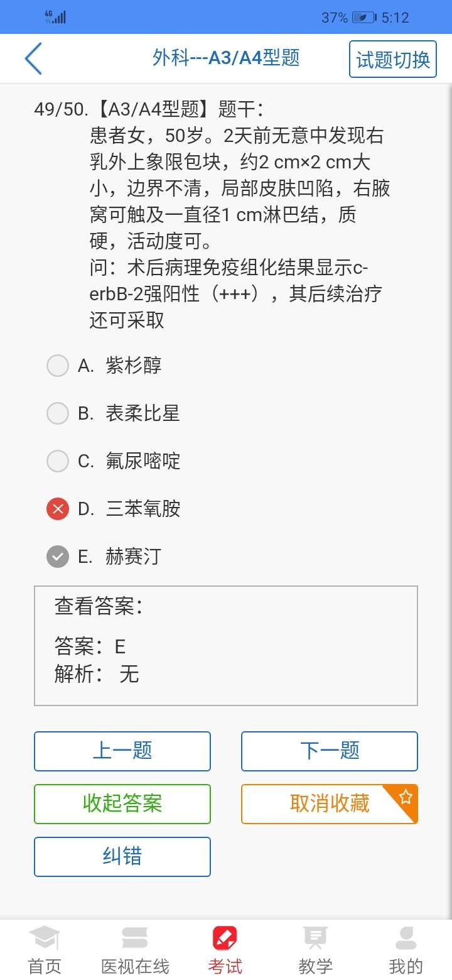452x980 pixels.
Task: Open the 教学 teaching board icon
Action: click(x=315, y=936)
